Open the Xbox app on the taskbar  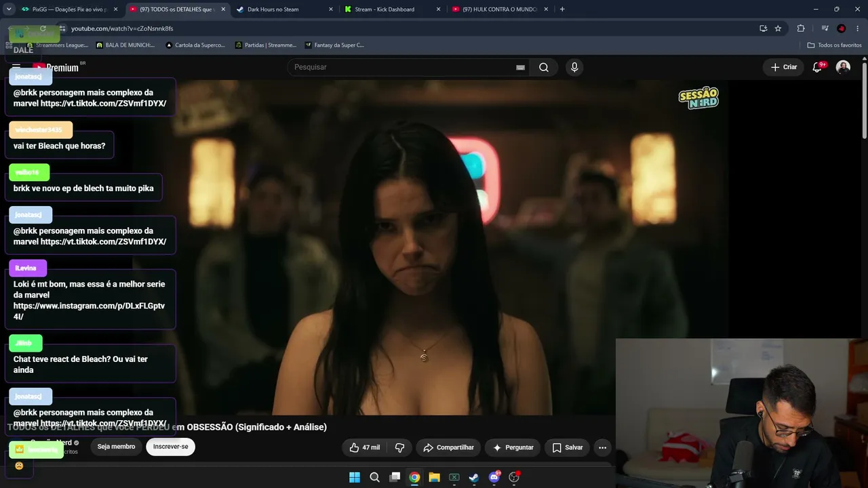(454, 477)
